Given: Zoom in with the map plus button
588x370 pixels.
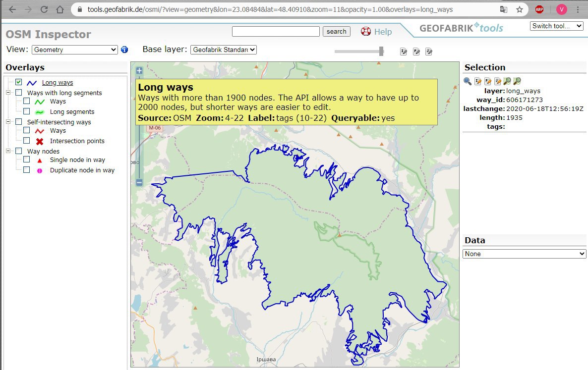Looking at the screenshot, I should point(139,70).
